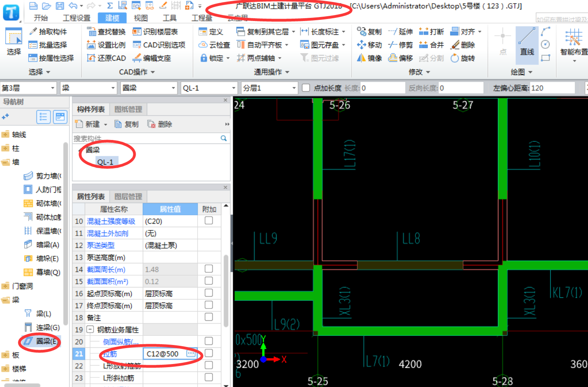This screenshot has height=387, width=588.
Task: Toggle 附加 checkbox for 侧面纵筋 row
Action: pyautogui.click(x=209, y=341)
